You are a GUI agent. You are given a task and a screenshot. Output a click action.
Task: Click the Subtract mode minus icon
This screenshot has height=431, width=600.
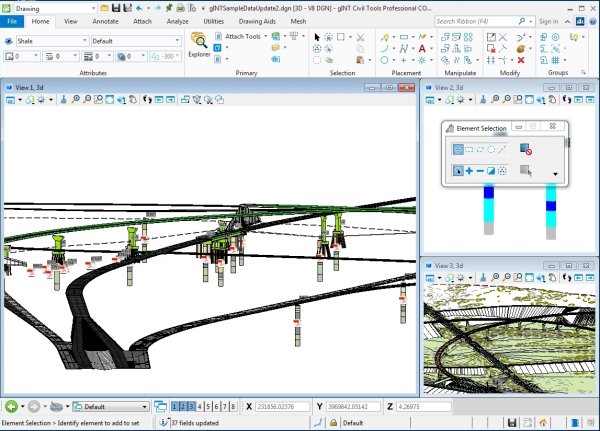(x=481, y=171)
